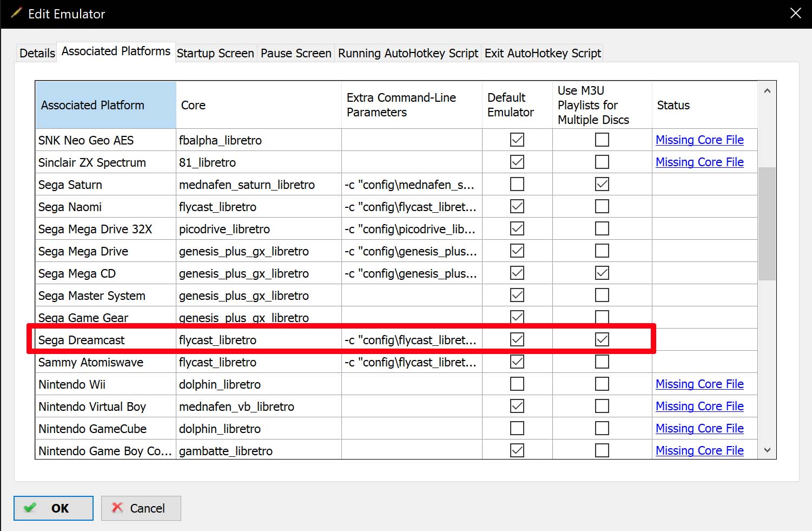Toggle Default Emulator for Nintendo Virtual Boy
812x531 pixels.
point(517,406)
